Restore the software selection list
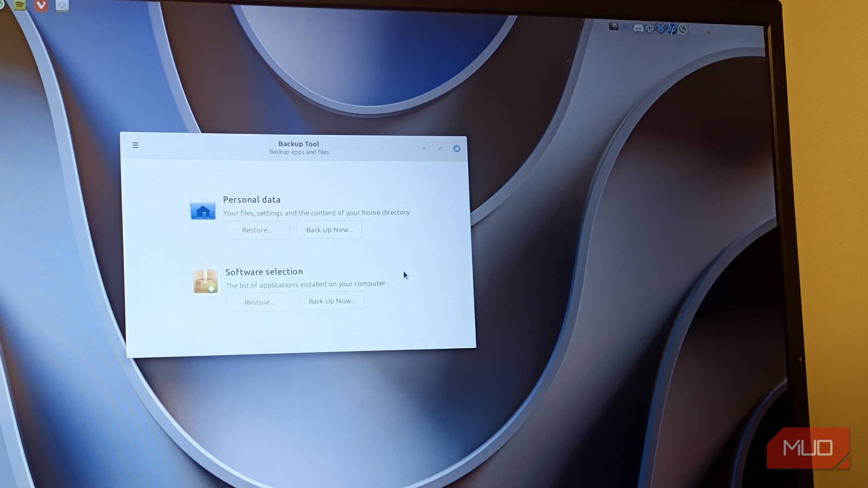Viewport: 868px width, 488px height. [259, 302]
